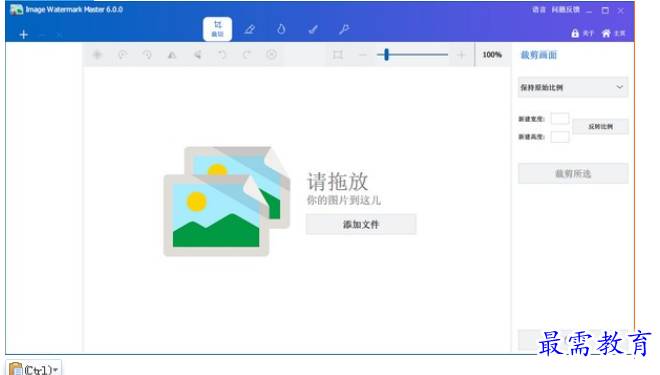Zoom in with the plus icon
This screenshot has height=375, width=660.
click(461, 55)
